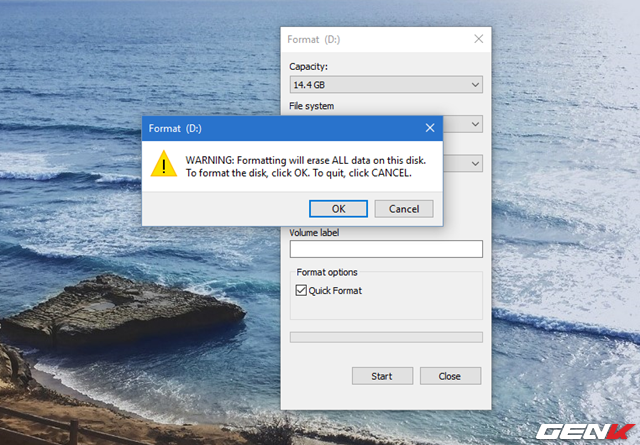Click the "Capacity:" label
640x445 pixels.
click(308, 66)
